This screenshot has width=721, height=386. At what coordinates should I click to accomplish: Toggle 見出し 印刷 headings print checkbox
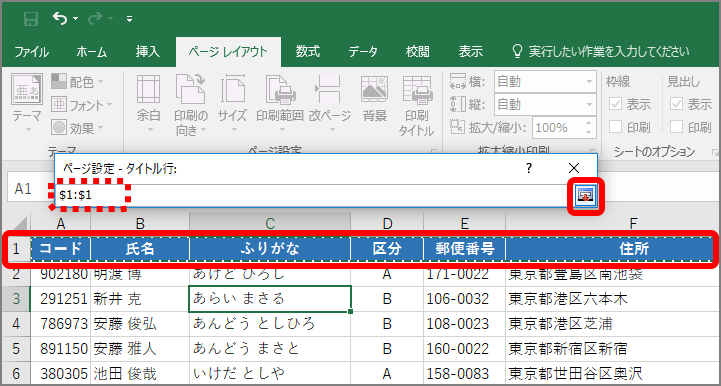676,127
